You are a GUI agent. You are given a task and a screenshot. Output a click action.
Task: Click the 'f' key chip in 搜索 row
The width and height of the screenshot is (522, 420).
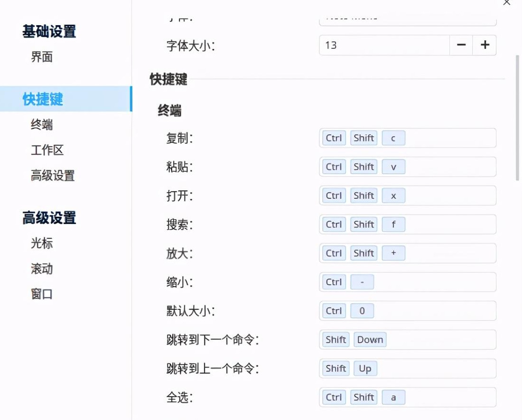coord(393,224)
